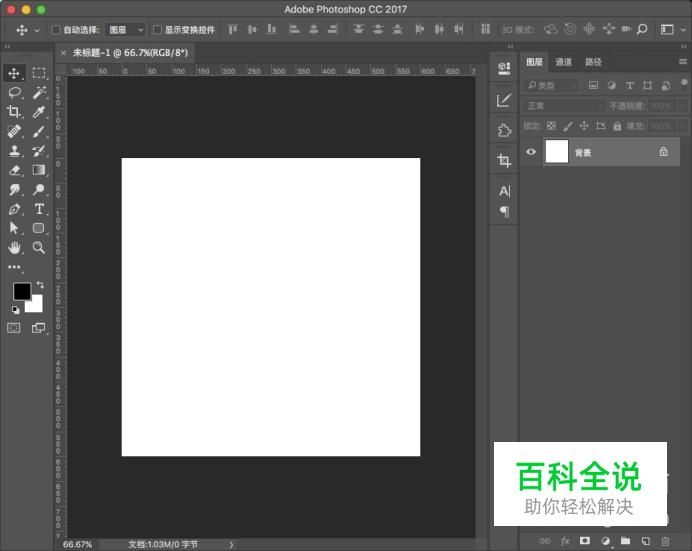Click the 背景 layer thumbnail
This screenshot has height=551, width=692.
click(556, 152)
